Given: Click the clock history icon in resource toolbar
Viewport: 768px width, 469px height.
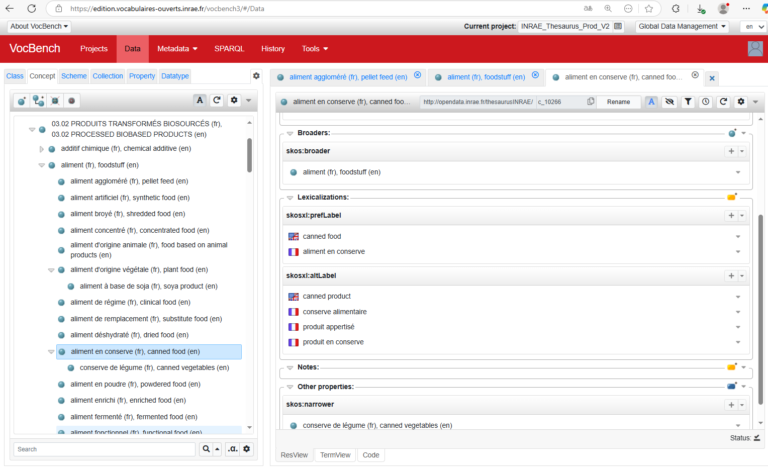Looking at the screenshot, I should pyautogui.click(x=705, y=102).
